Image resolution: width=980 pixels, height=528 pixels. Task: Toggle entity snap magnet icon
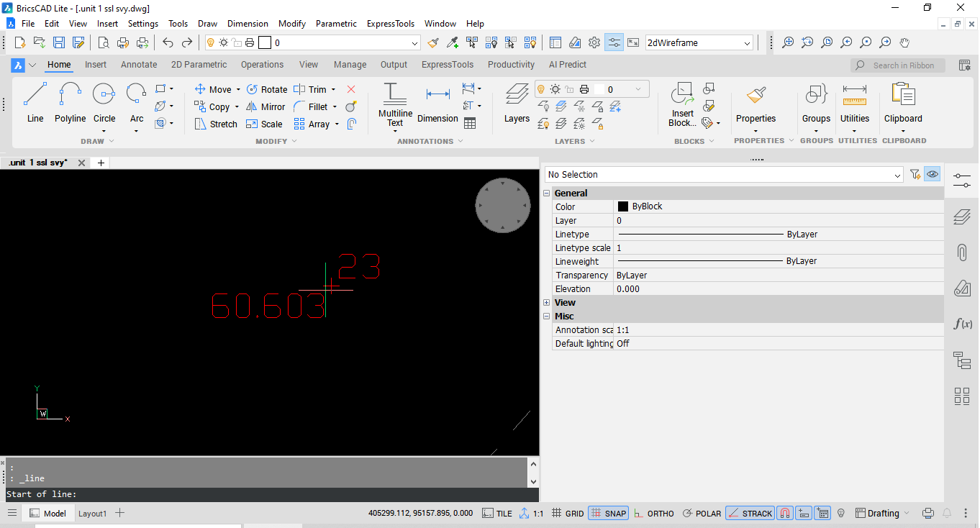click(785, 514)
